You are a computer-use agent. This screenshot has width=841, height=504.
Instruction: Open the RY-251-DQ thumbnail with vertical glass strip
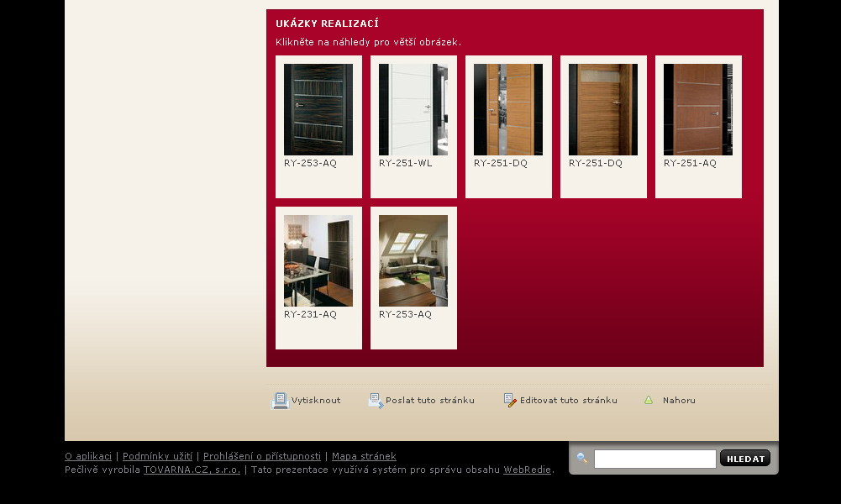[x=508, y=109]
